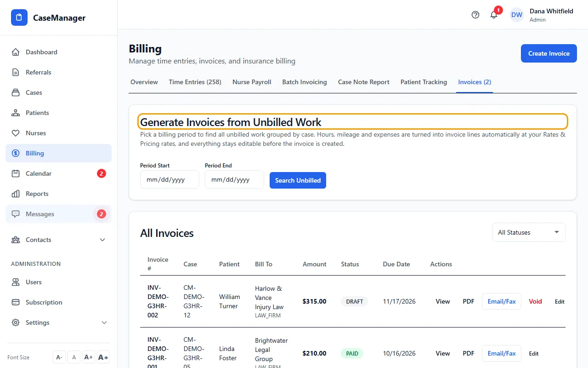Click the Messages chat bubble icon

pyautogui.click(x=16, y=214)
